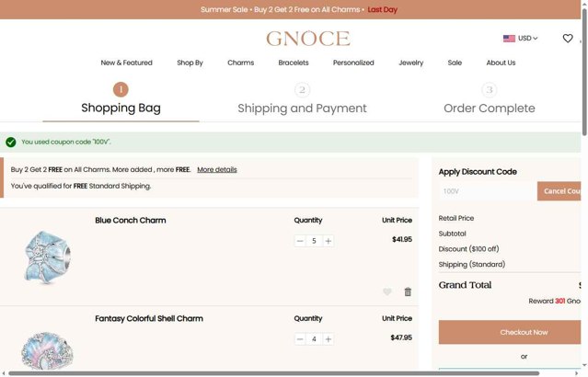Click the Apply Discount Code heading
This screenshot has width=588, height=377.
pos(478,172)
